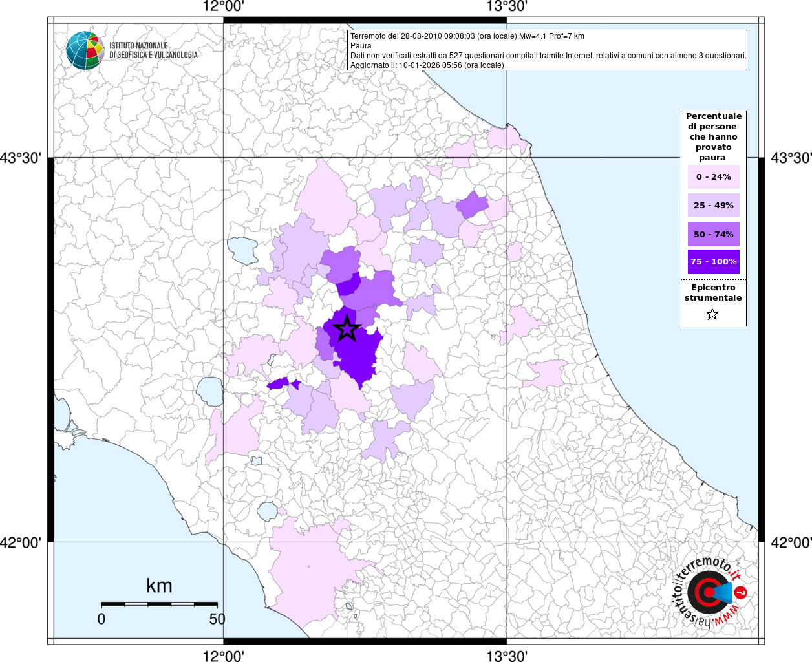Select the 75 - 100% legend swatch
Viewport: 812px width, 662px height.
pos(713,262)
